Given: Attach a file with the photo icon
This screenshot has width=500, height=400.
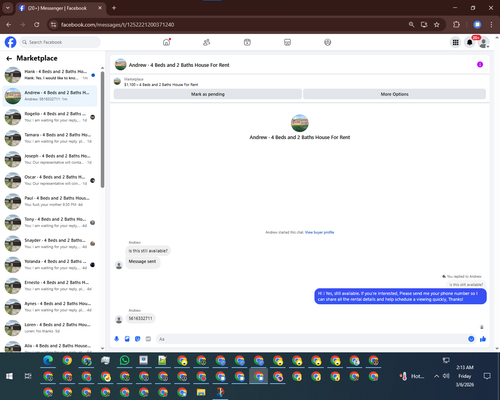Looking at the screenshot, I should point(127,339).
